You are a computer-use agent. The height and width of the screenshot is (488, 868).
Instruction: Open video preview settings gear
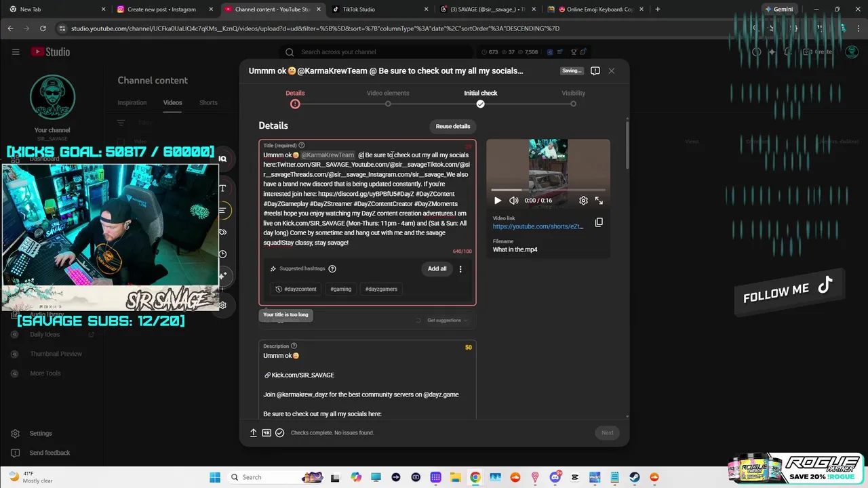click(x=583, y=201)
